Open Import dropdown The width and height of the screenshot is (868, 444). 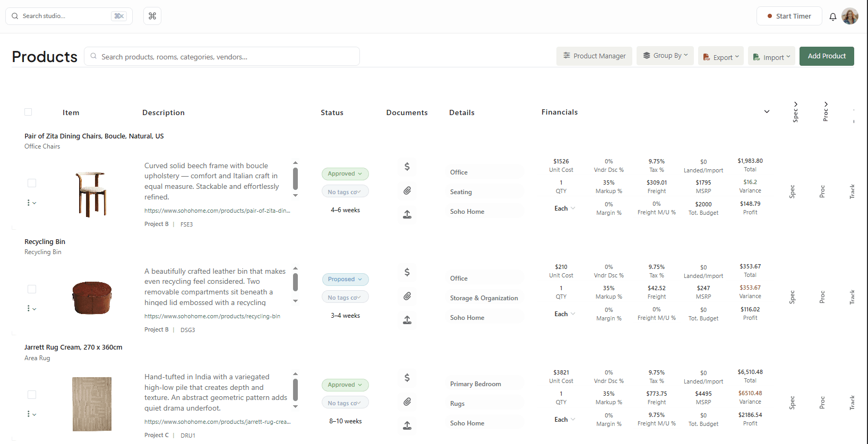(x=771, y=56)
